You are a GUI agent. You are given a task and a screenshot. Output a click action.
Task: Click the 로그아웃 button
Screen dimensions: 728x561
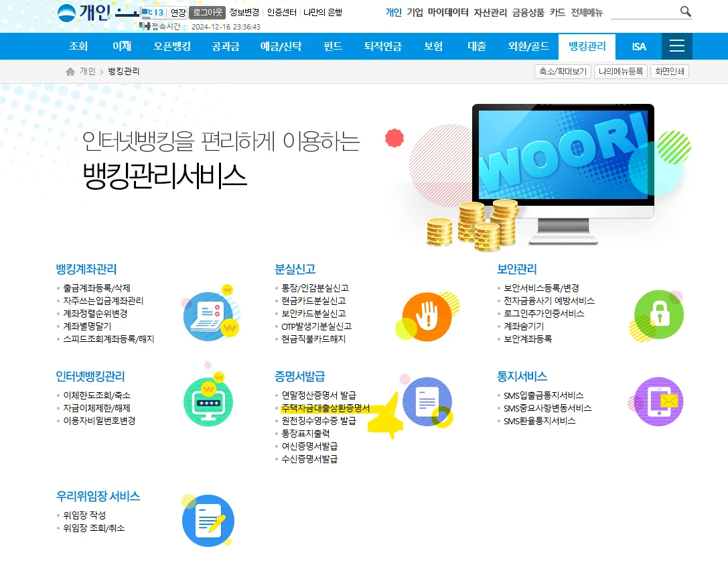tap(208, 13)
